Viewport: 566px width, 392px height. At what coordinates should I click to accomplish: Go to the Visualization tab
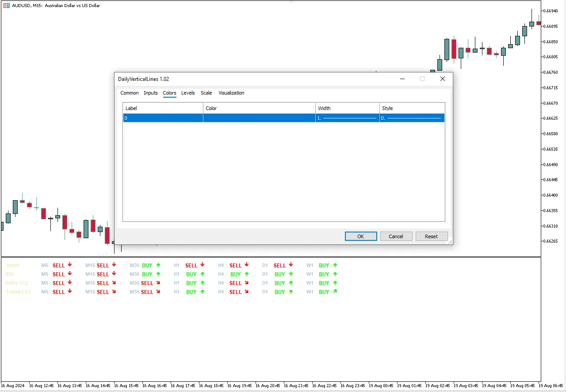(x=231, y=93)
